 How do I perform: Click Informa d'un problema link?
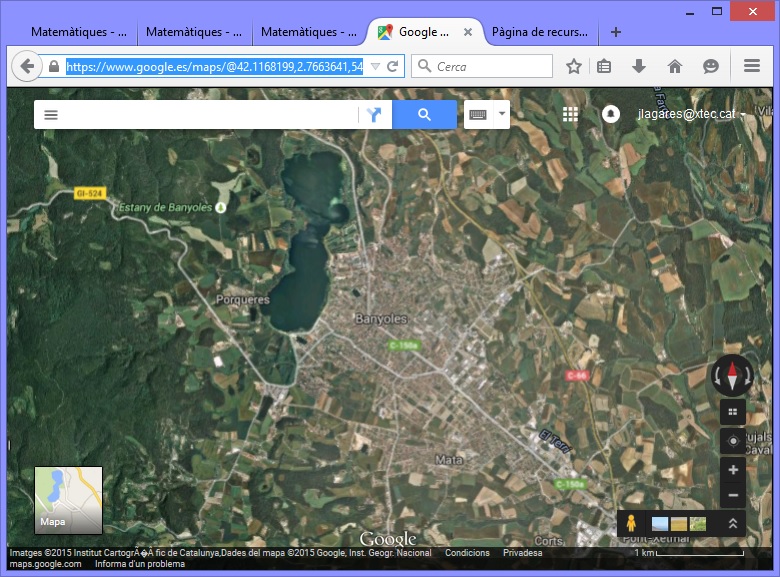pos(140,564)
